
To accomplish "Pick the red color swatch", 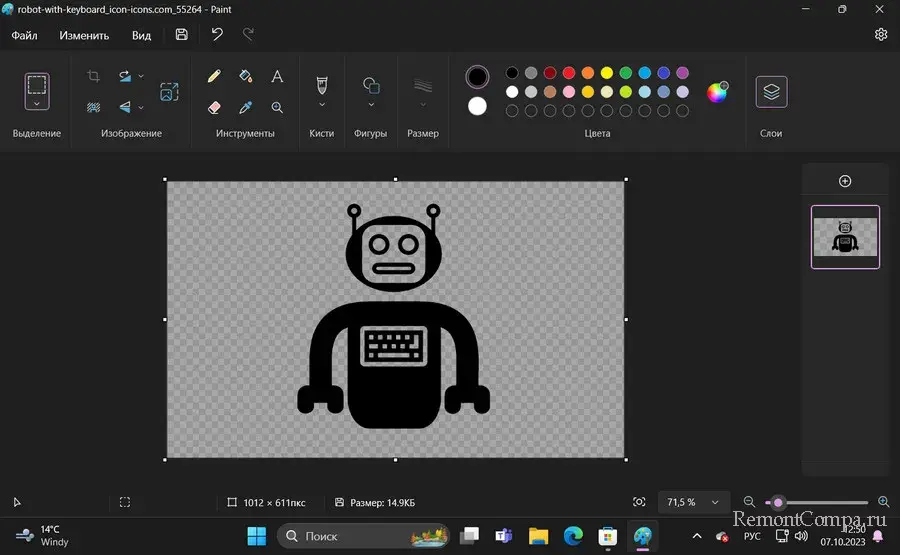I will (x=568, y=73).
